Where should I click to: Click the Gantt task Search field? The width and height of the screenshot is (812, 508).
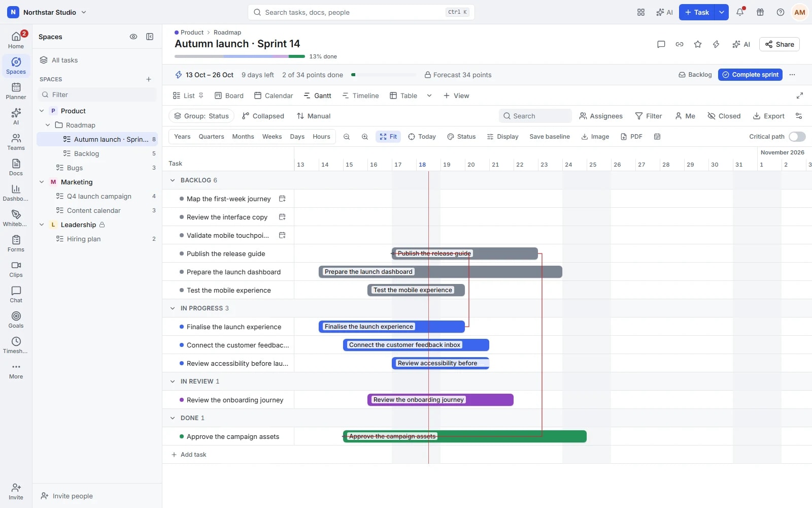pos(535,116)
